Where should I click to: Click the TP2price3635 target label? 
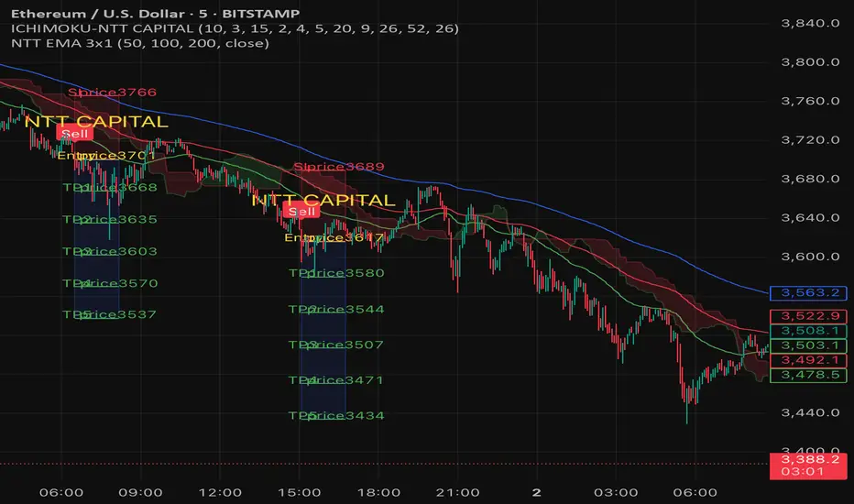110,219
